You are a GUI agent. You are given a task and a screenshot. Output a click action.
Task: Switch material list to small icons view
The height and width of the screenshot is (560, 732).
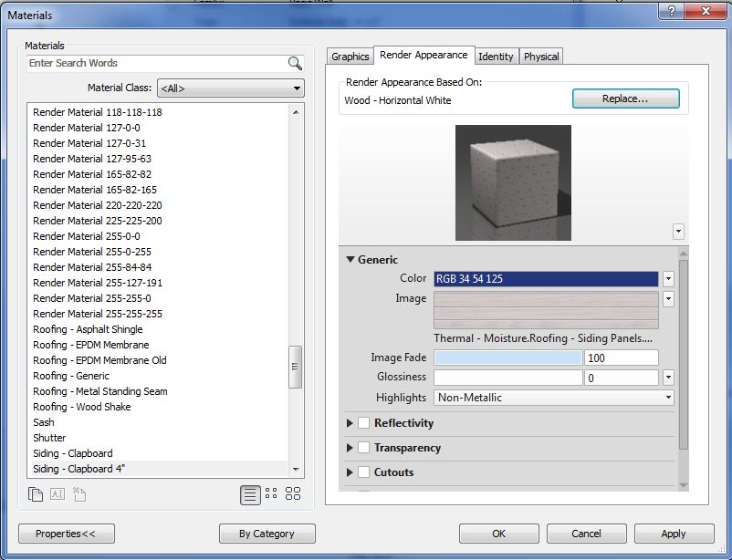(271, 494)
